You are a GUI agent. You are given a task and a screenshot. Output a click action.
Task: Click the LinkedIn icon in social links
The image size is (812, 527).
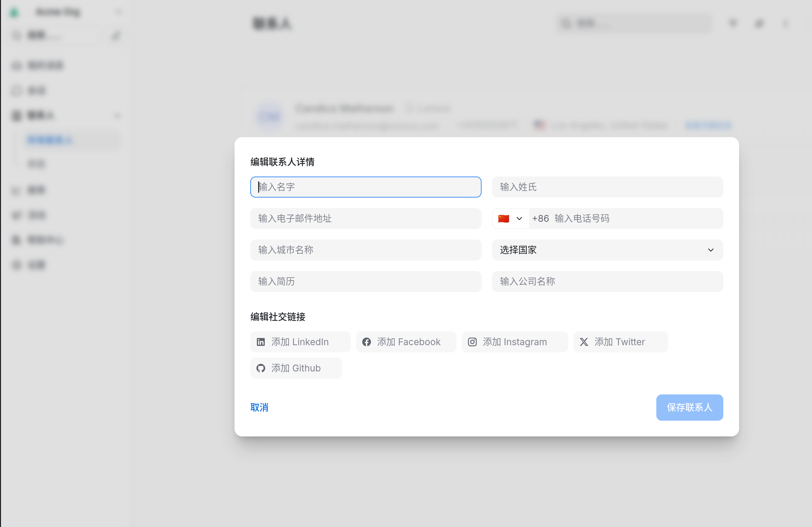(261, 342)
